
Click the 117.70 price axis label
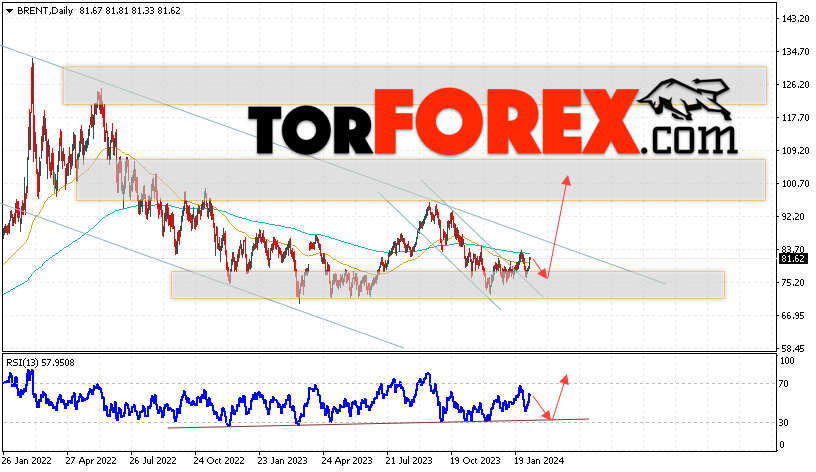coord(796,118)
